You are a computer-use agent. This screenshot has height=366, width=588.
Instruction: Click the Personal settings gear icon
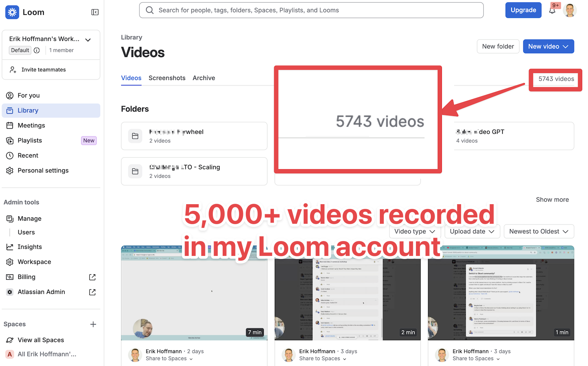pyautogui.click(x=10, y=170)
